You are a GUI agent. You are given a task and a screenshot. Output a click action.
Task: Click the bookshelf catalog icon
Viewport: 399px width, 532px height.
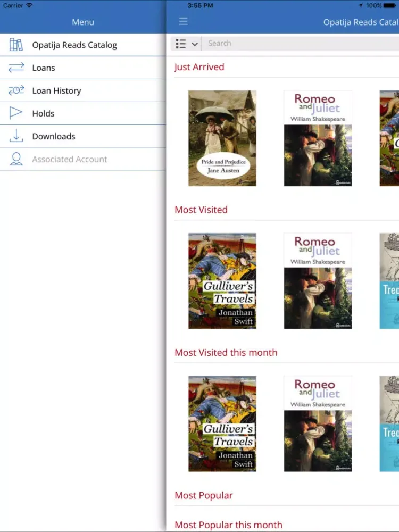16,45
